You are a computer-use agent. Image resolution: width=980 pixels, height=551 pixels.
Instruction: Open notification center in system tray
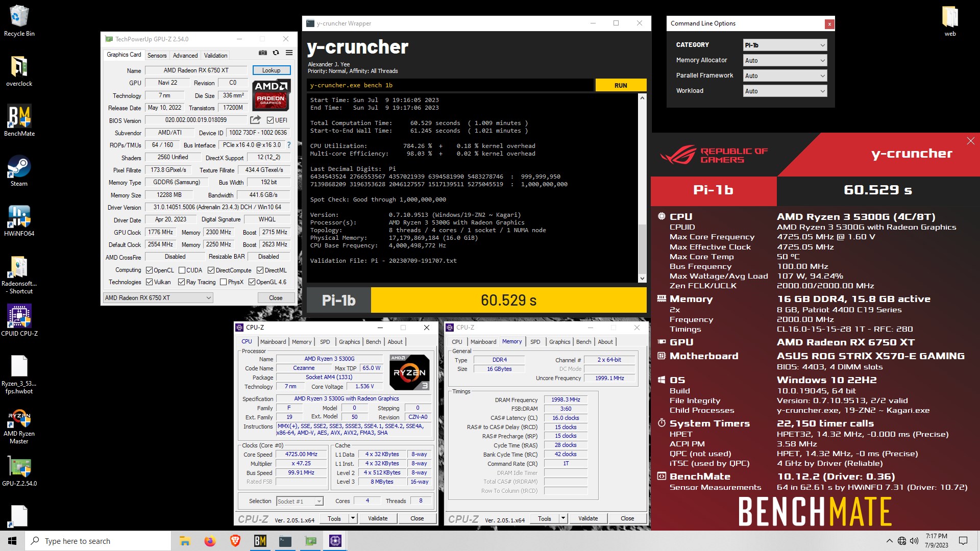[x=963, y=541]
